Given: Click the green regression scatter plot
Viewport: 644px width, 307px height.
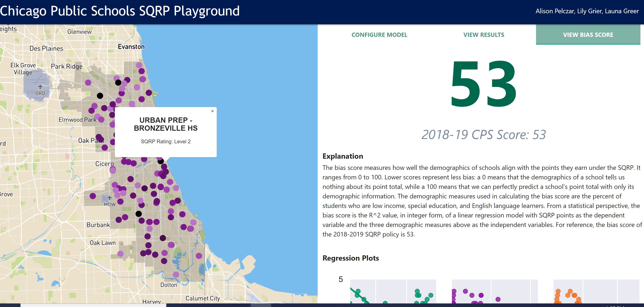Looking at the screenshot, I should (x=393, y=292).
